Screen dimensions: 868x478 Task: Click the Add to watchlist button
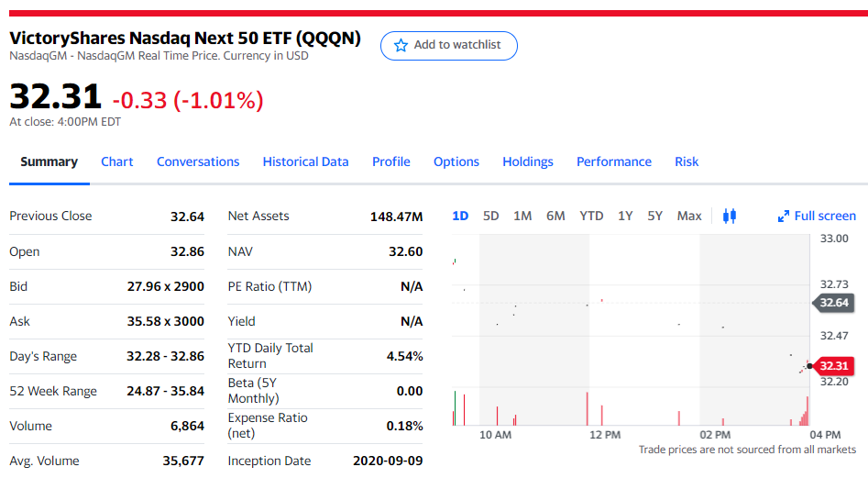[x=449, y=46]
